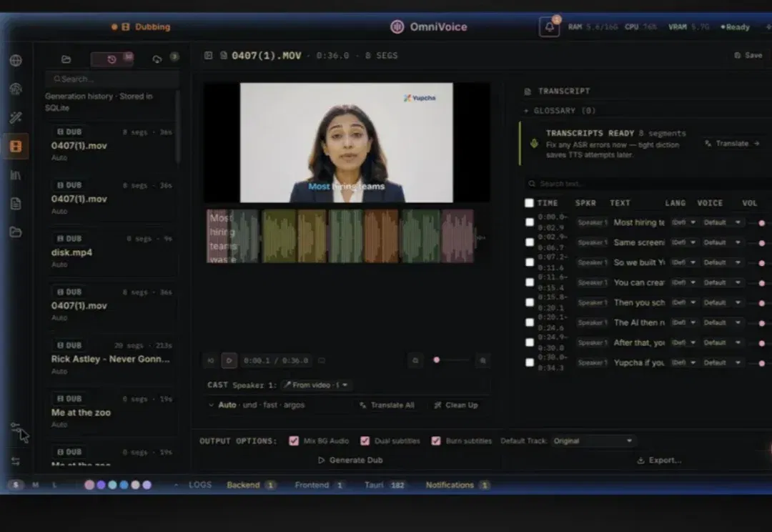The image size is (772, 532).
Task: Pick the pink color swatch in the bottom bar
Action: tap(89, 485)
